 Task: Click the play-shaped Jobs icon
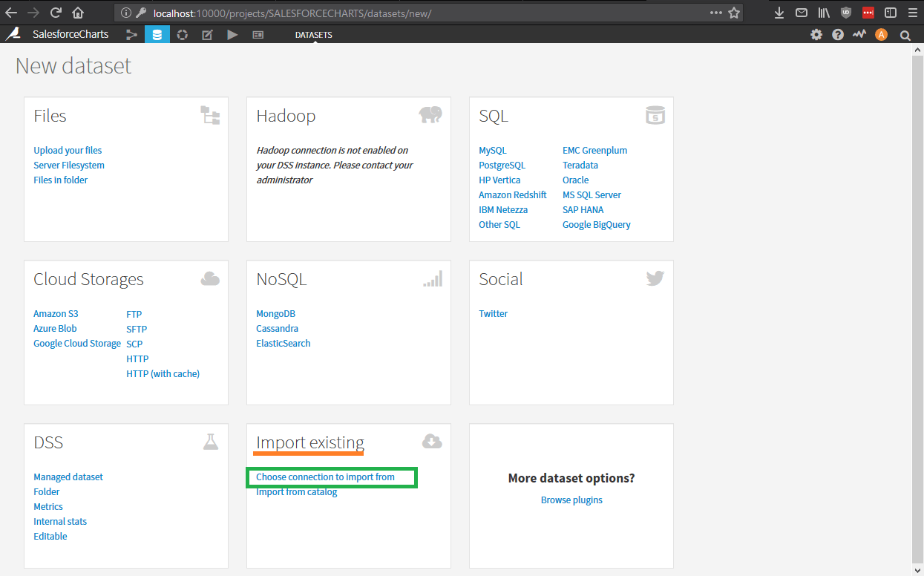pos(232,34)
